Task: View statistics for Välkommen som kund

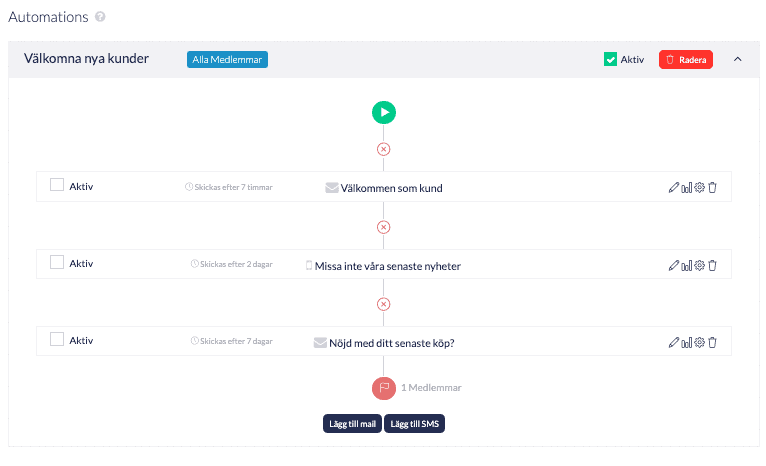Action: tap(687, 187)
